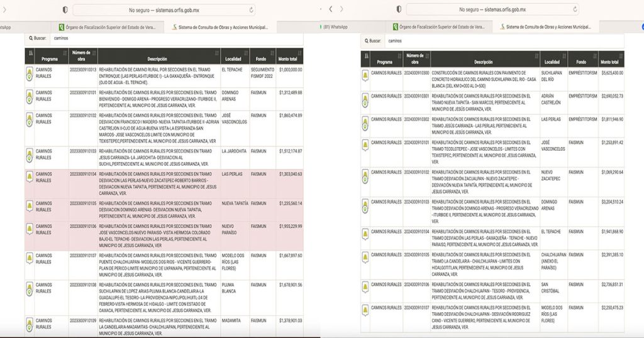The image size is (644, 338).
Task: Click bell icon of highlighted LAS PERLAS row
Action: [30, 177]
